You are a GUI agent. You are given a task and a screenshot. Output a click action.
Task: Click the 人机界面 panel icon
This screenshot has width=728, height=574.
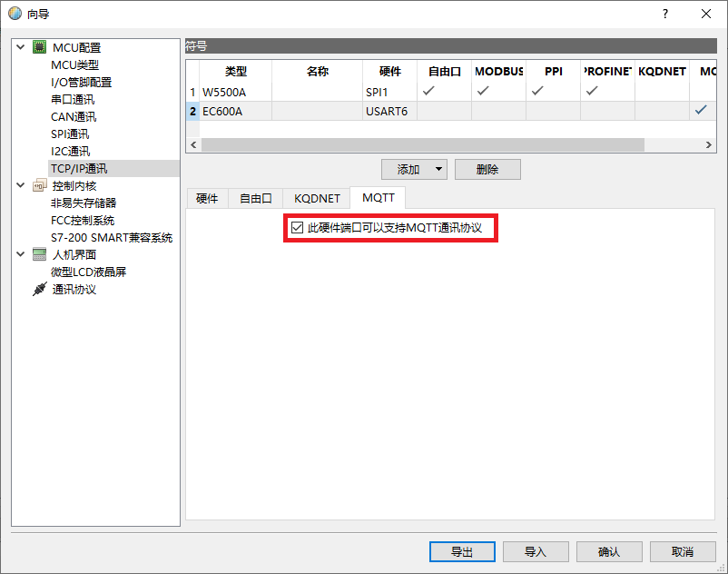point(39,254)
